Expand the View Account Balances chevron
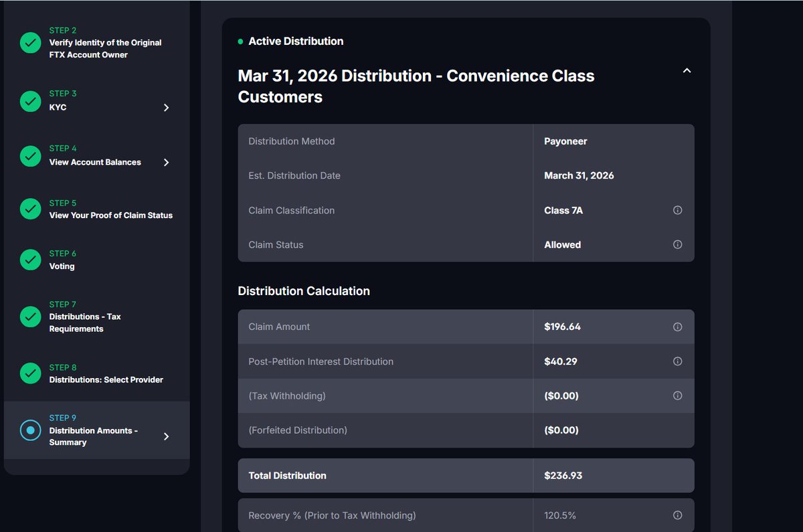This screenshot has width=803, height=532. (167, 163)
